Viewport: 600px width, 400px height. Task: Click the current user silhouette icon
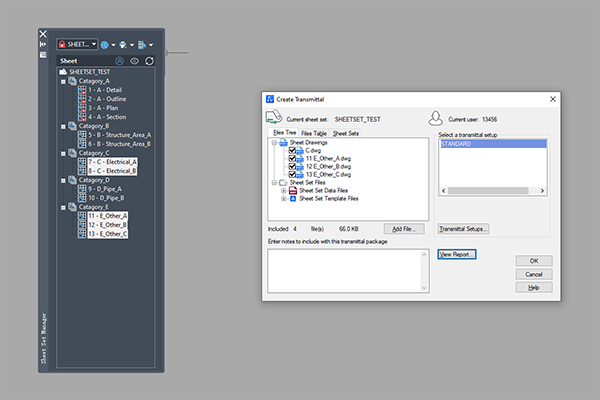(x=435, y=118)
